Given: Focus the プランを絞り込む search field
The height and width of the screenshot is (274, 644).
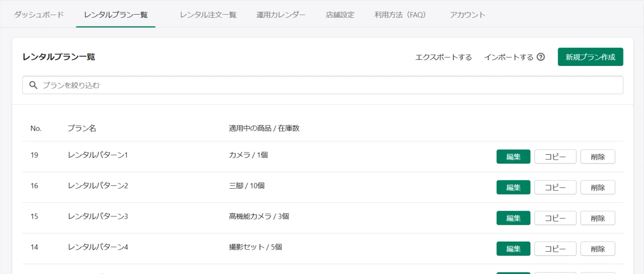Looking at the screenshot, I should pos(329,85).
